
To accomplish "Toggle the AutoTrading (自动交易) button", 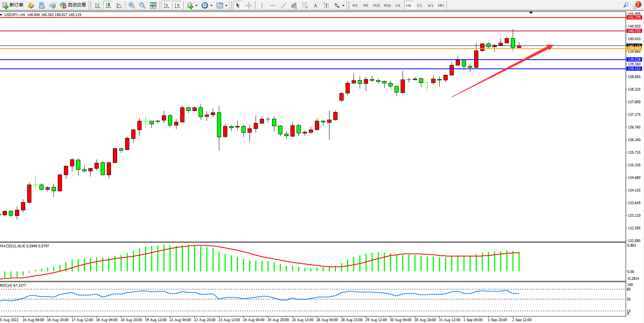I will 73,5.
